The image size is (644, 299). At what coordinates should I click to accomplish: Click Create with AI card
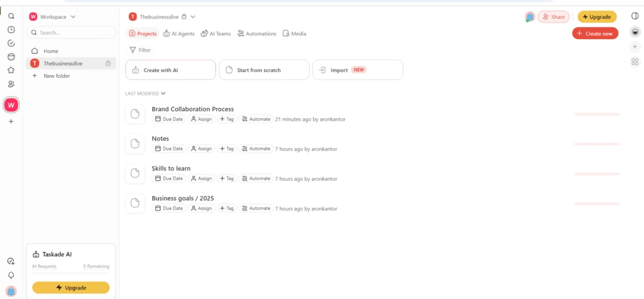point(170,70)
